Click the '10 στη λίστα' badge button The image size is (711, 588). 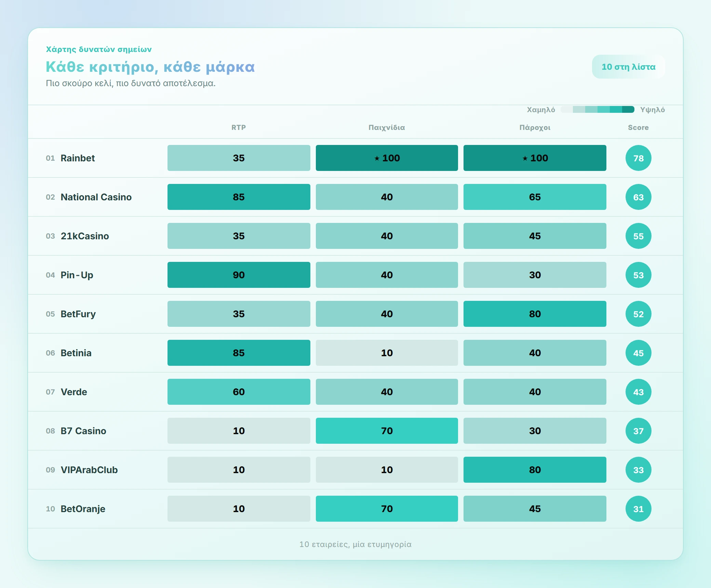tap(628, 67)
